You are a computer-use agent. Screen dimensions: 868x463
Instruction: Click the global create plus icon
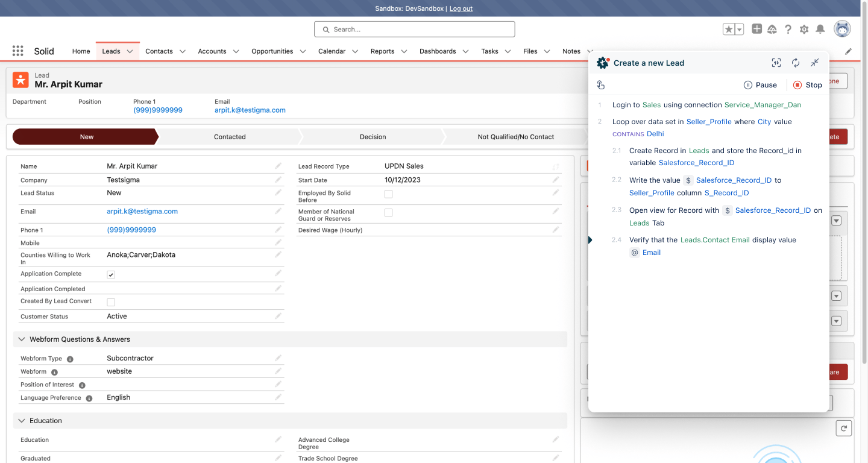coord(756,29)
